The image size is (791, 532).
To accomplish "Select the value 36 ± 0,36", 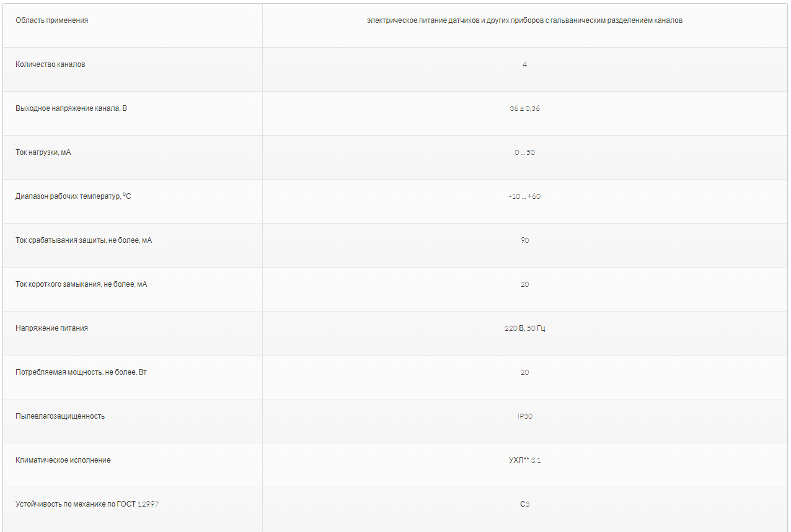I will point(524,108).
